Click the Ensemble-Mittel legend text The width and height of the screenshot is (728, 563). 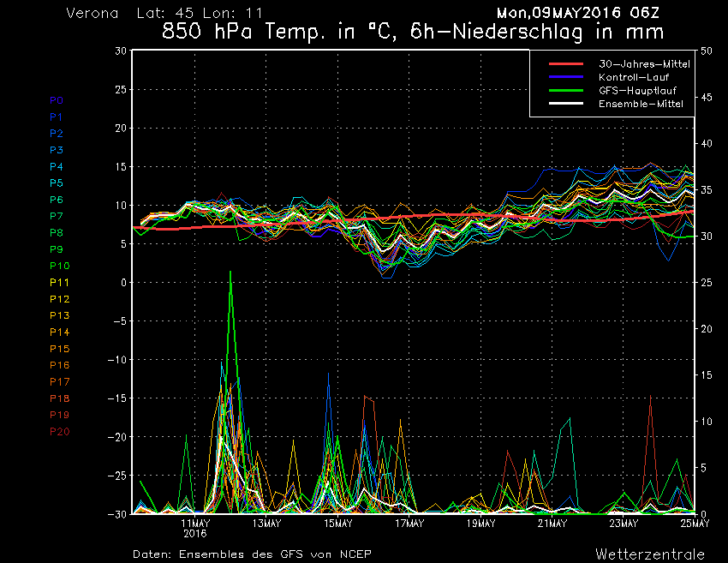click(641, 104)
